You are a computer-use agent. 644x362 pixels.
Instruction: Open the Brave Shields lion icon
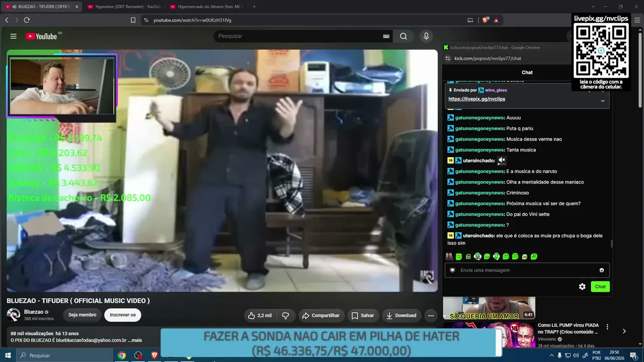(x=486, y=20)
